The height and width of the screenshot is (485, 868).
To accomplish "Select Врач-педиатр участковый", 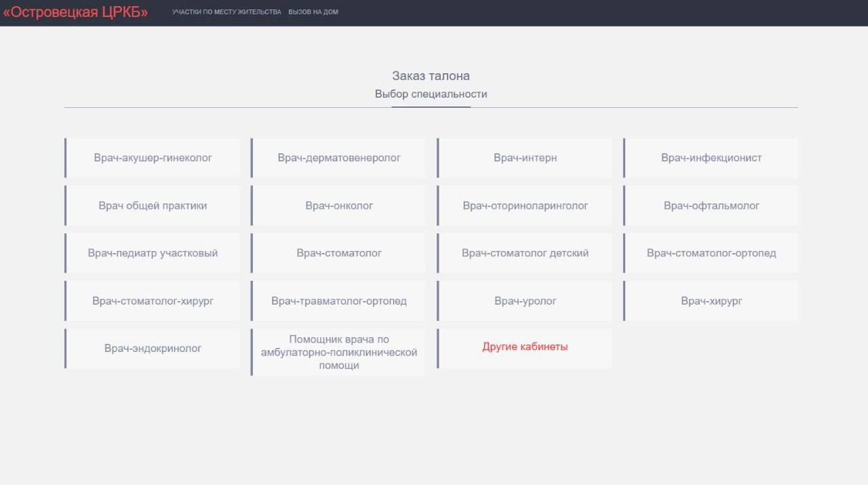I will [x=153, y=253].
